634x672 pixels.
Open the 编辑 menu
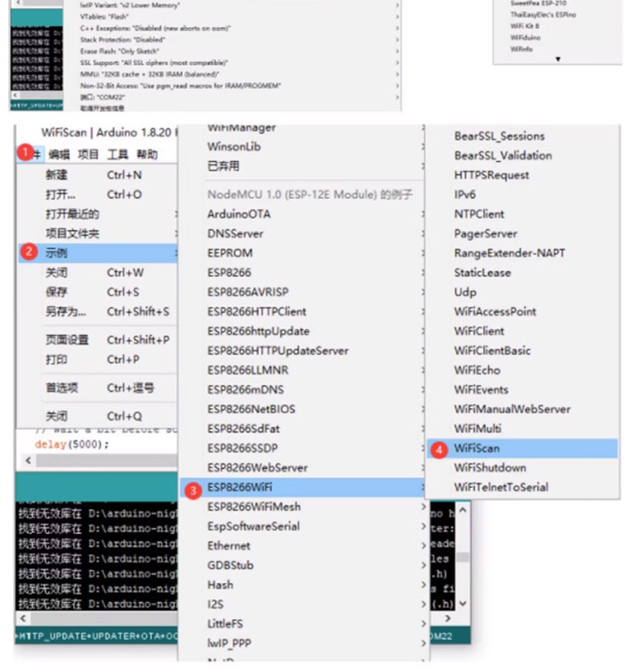click(x=59, y=154)
